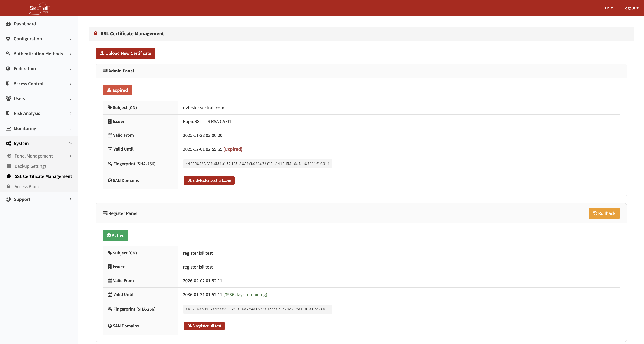Click the Monitoring chart icon
This screenshot has width=644, height=344.
coord(8,128)
